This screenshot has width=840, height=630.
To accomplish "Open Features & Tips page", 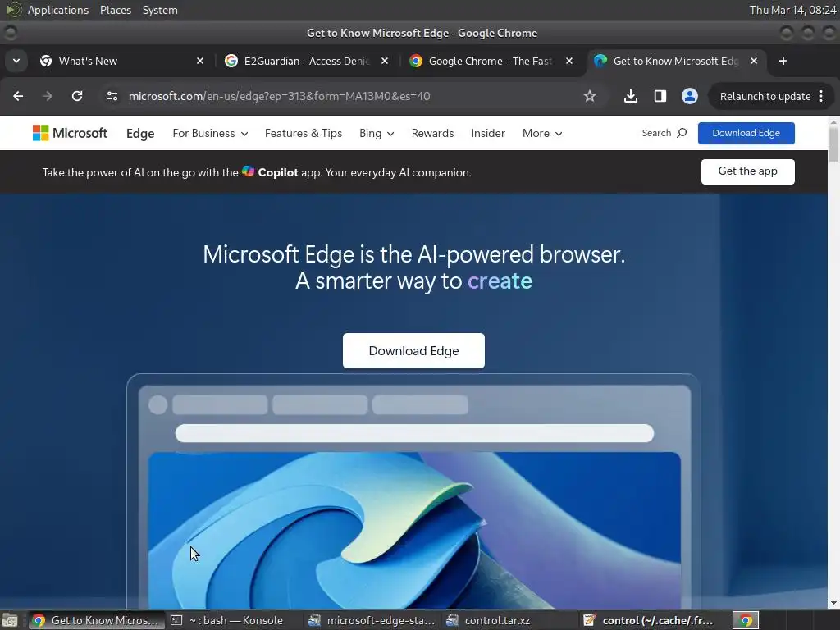I will (304, 134).
